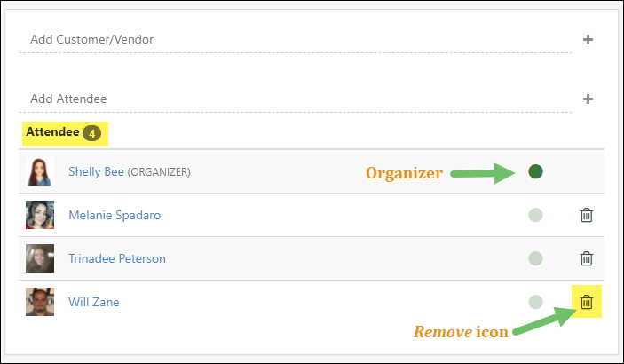Screen dimensions: 624x364
Task: Toggle the organizer dot for Trinadee Peterson
Action: [x=535, y=258]
